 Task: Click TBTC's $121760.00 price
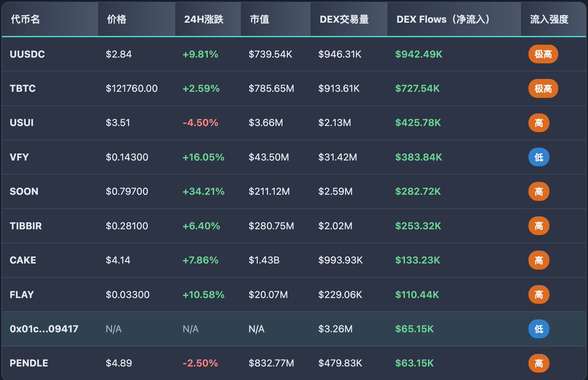click(132, 89)
